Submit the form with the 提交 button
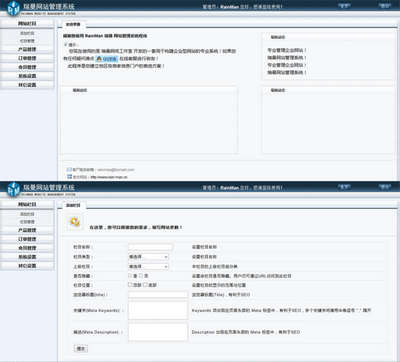The height and width of the screenshot is (362, 400). (81, 349)
